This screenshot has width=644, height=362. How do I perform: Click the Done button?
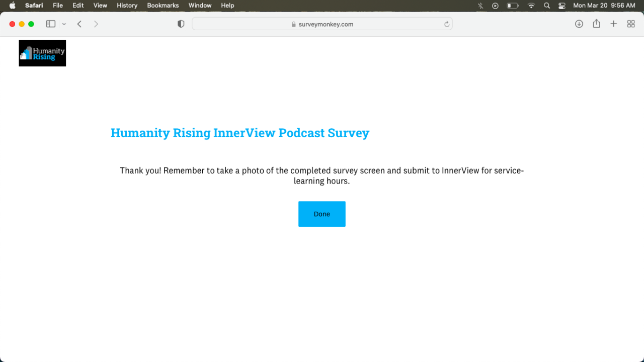(322, 214)
